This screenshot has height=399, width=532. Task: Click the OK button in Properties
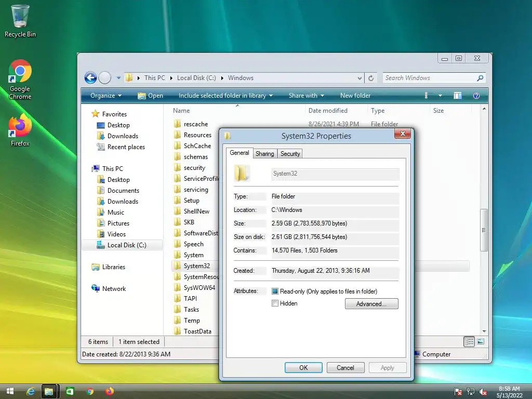tap(303, 367)
